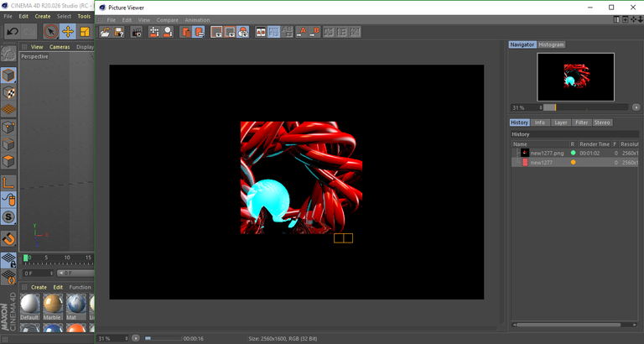Click the render progress bar in status bar
The width and height of the screenshot is (644, 344).
pos(164,339)
